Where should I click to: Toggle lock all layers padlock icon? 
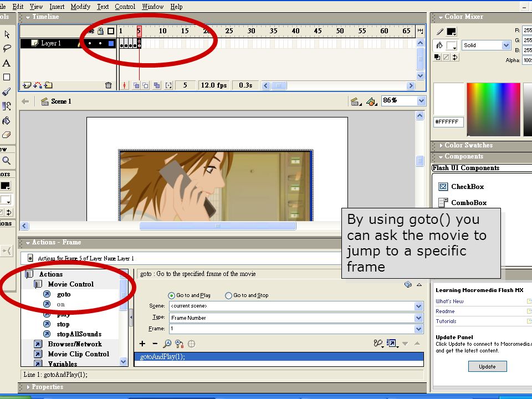coord(100,31)
